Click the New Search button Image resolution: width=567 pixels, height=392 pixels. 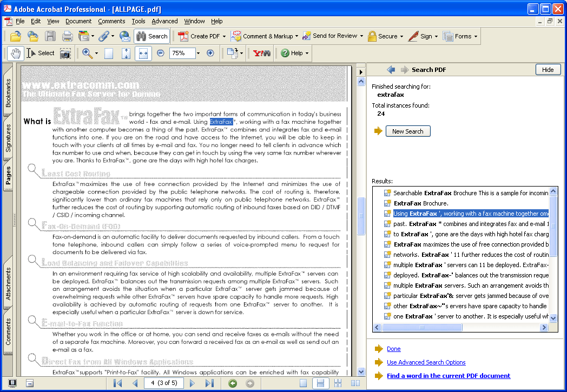click(x=408, y=131)
